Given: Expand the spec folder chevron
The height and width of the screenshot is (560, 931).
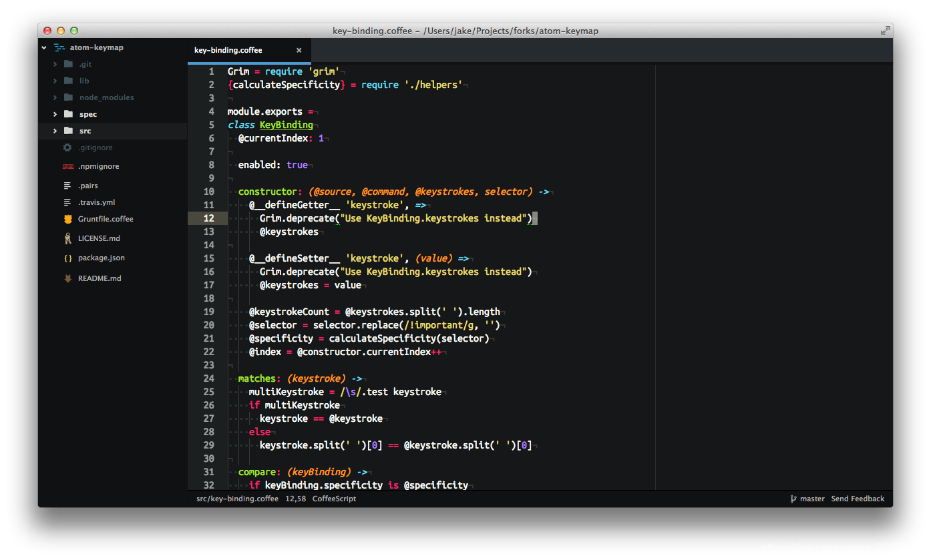Looking at the screenshot, I should pos(55,114).
